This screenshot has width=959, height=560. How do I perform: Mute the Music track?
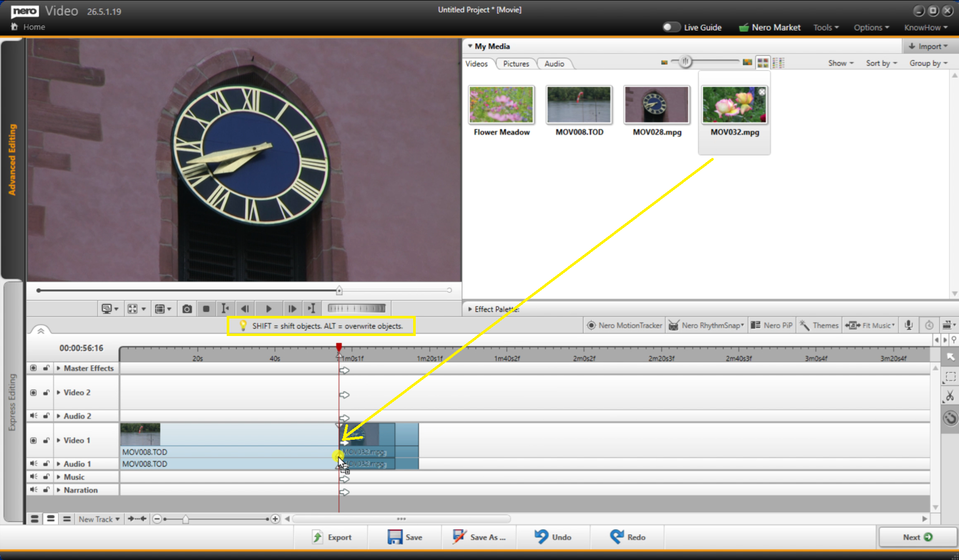point(34,476)
